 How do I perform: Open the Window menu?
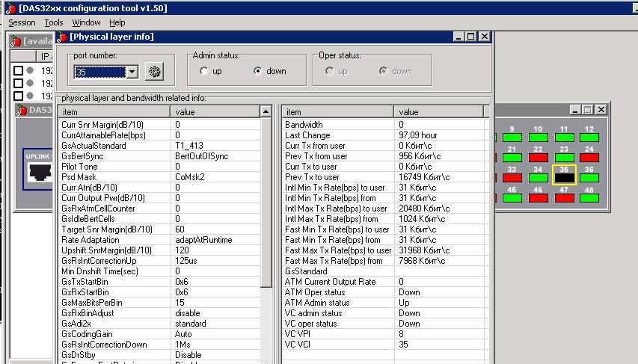86,22
